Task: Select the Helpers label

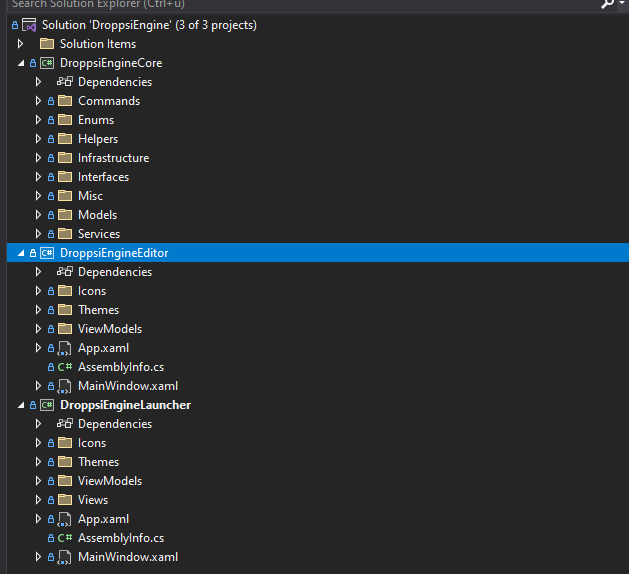Action: pyautogui.click(x=98, y=139)
